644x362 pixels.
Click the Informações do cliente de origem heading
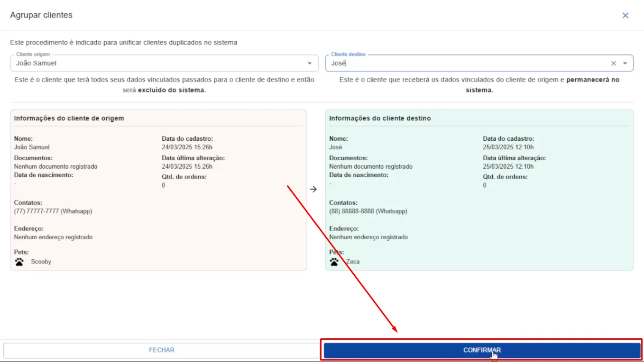tap(69, 118)
